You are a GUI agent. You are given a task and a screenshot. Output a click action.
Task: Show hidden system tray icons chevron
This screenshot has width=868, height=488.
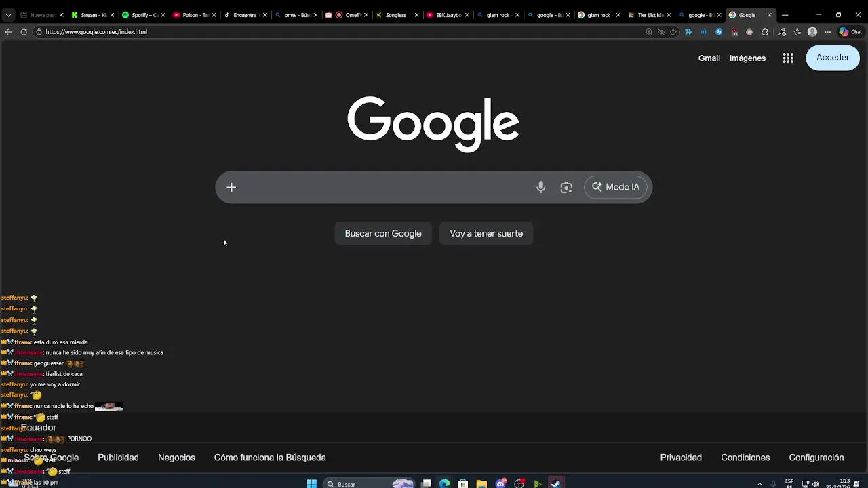point(759,484)
